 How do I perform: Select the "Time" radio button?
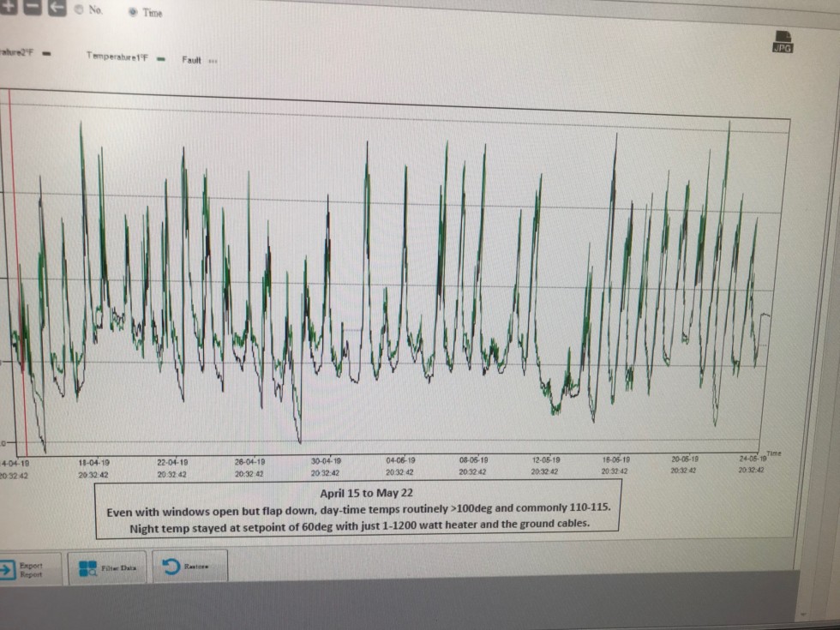[132, 13]
